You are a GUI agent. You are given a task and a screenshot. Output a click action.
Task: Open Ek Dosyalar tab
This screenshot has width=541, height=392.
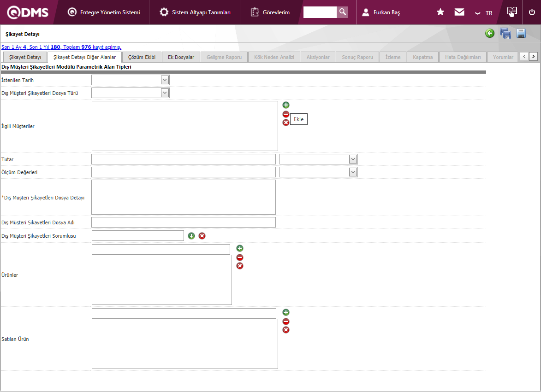[181, 57]
